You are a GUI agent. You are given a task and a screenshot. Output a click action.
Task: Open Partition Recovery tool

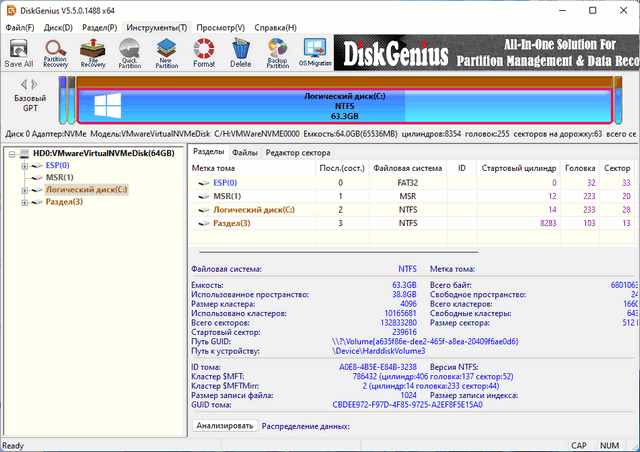tap(56, 52)
